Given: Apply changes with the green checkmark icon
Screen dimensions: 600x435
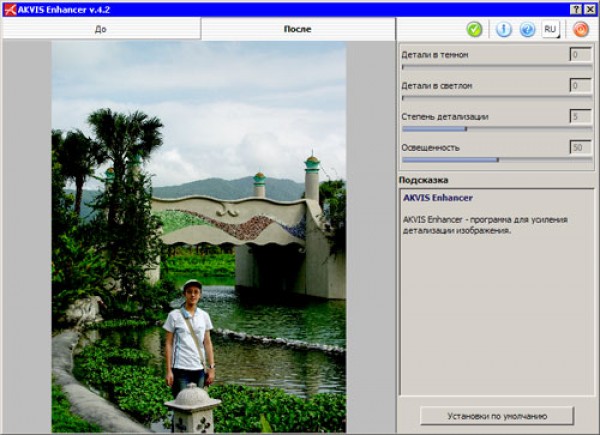Looking at the screenshot, I should pos(474,29).
